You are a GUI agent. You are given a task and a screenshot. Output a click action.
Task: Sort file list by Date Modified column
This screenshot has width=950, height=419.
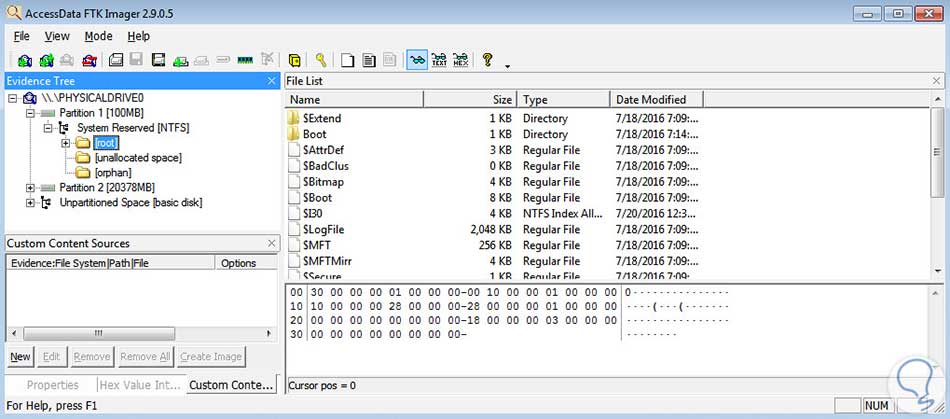click(657, 99)
